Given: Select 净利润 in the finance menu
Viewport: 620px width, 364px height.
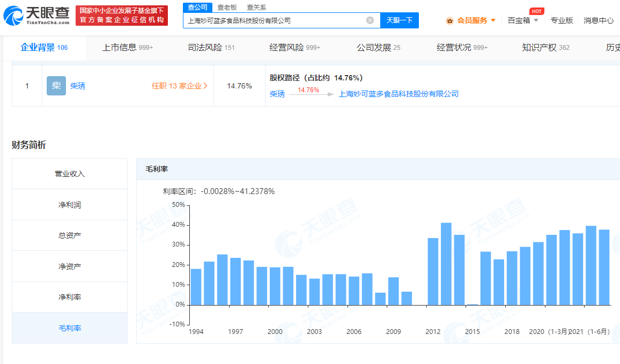Looking at the screenshot, I should click(70, 205).
